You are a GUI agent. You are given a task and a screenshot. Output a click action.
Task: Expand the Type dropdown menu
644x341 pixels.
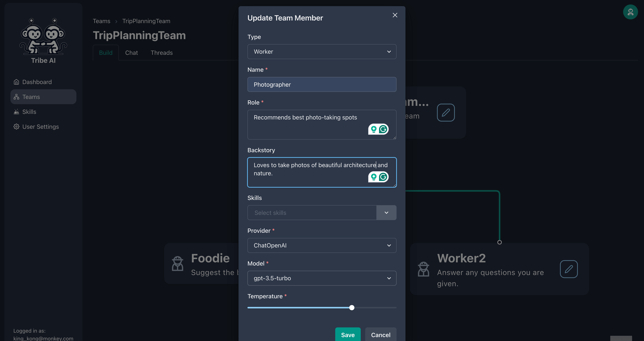coord(322,51)
